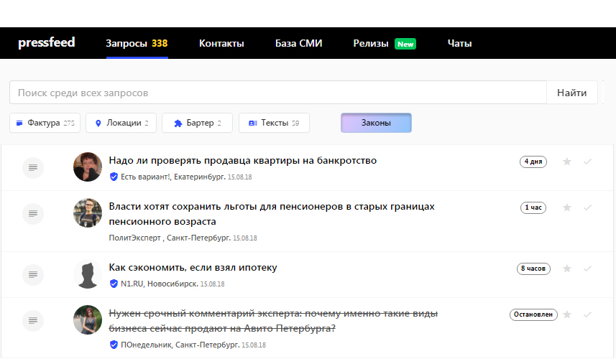Click the pressfeed logo
Screen dimensions: 616x364
click(47, 43)
